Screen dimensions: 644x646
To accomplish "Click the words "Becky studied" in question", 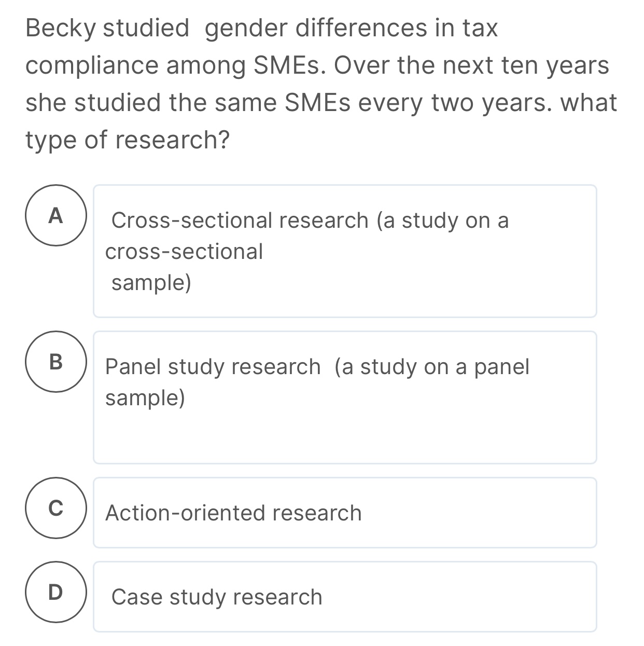I will click(107, 28).
